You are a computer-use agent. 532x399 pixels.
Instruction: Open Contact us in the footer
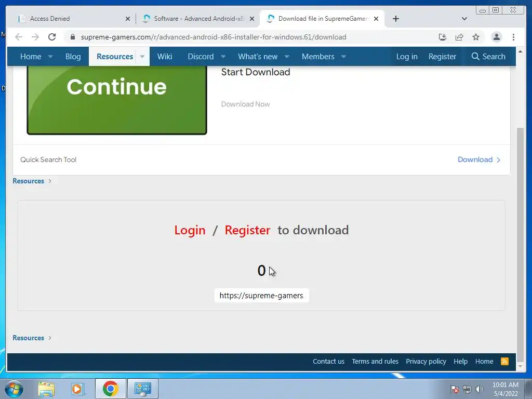328,362
